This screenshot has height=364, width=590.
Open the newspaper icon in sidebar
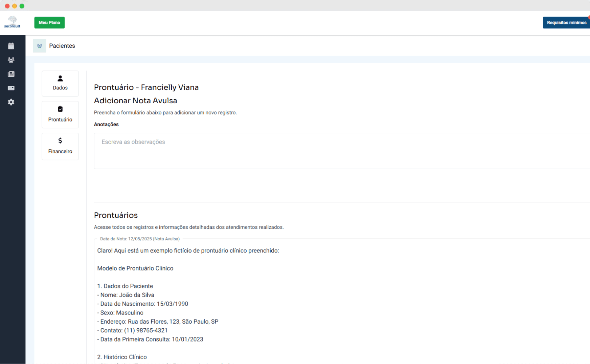click(x=11, y=74)
